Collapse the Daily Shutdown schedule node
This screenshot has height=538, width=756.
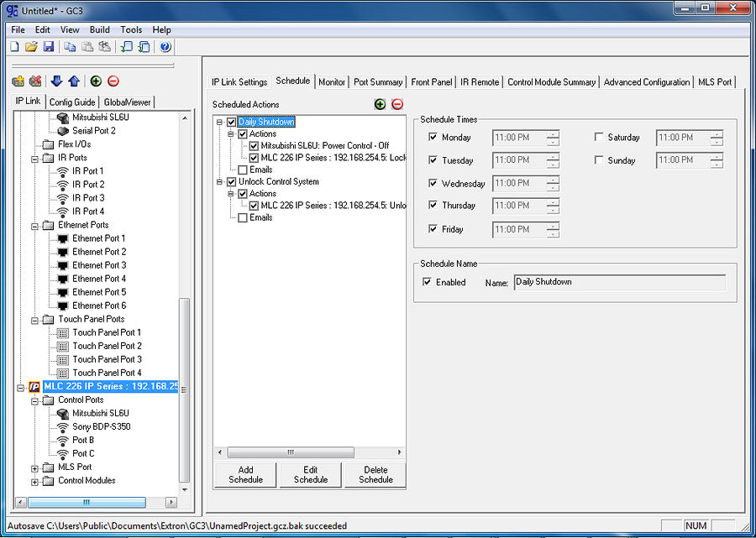(219, 123)
